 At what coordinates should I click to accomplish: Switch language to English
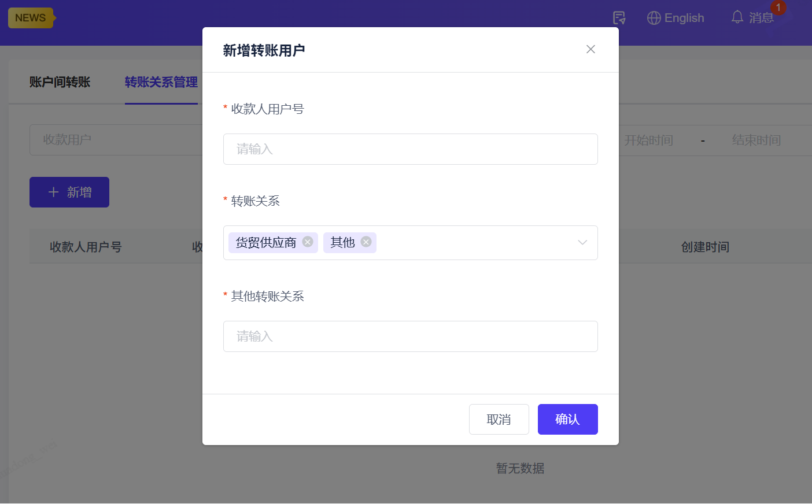(684, 18)
